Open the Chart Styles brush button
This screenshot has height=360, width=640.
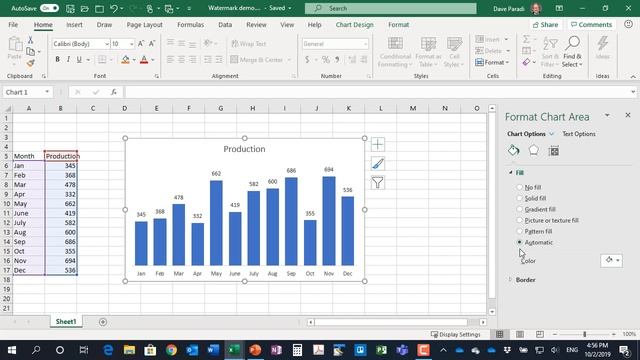point(378,164)
